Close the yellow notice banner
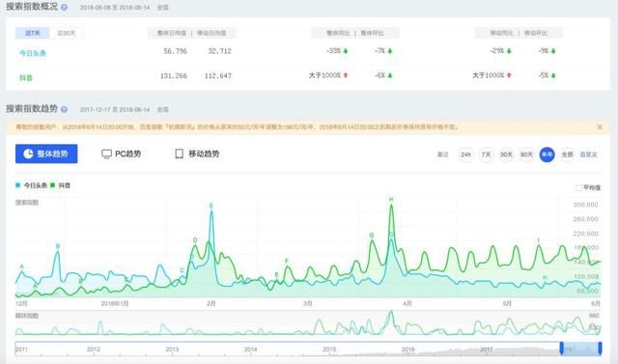Image resolution: width=618 pixels, height=364 pixels. pyautogui.click(x=600, y=126)
